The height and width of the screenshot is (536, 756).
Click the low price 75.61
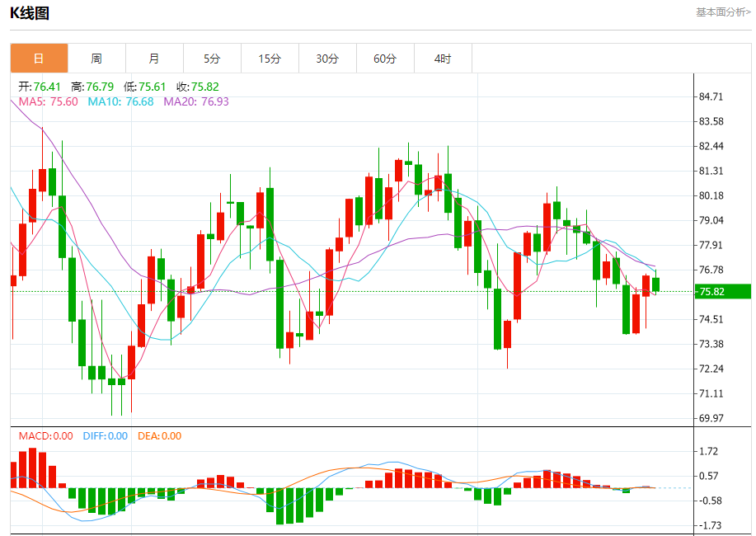point(153,87)
